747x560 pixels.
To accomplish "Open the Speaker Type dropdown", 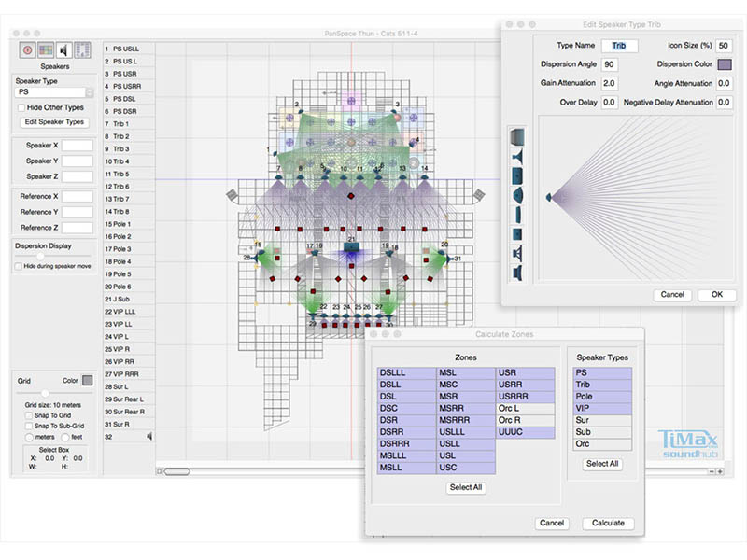I will pos(53,92).
